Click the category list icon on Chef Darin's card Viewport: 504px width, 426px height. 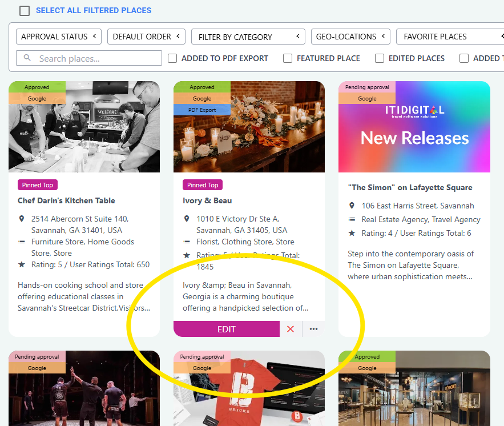point(22,242)
